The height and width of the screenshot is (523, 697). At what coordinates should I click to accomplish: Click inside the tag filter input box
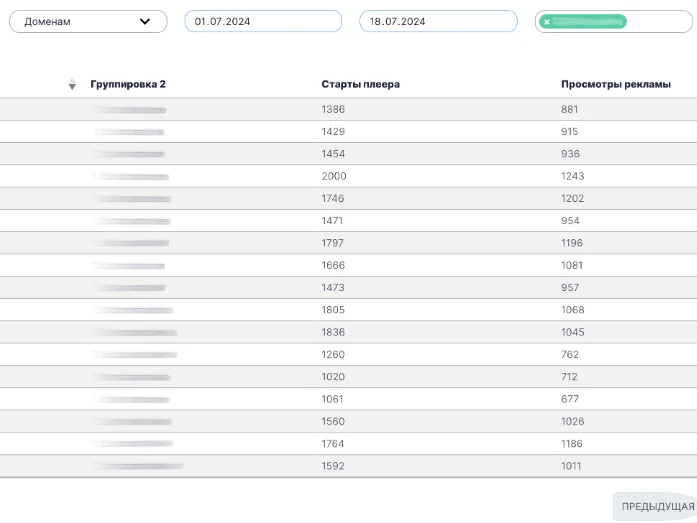(658, 21)
